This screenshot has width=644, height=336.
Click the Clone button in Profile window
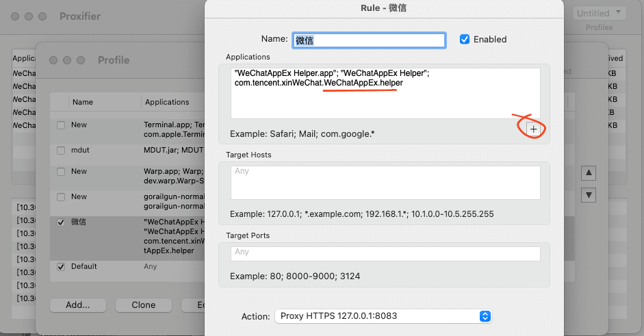tap(144, 305)
